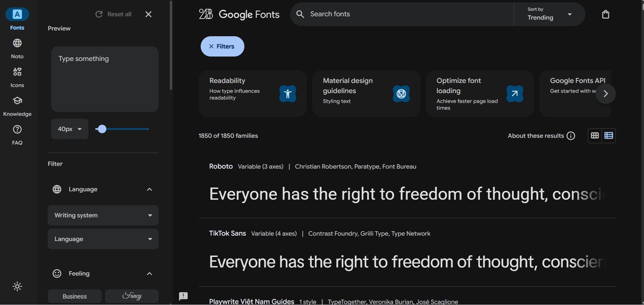This screenshot has width=644, height=305.
Task: Click "1850 of 1850 families" text
Action: click(228, 136)
